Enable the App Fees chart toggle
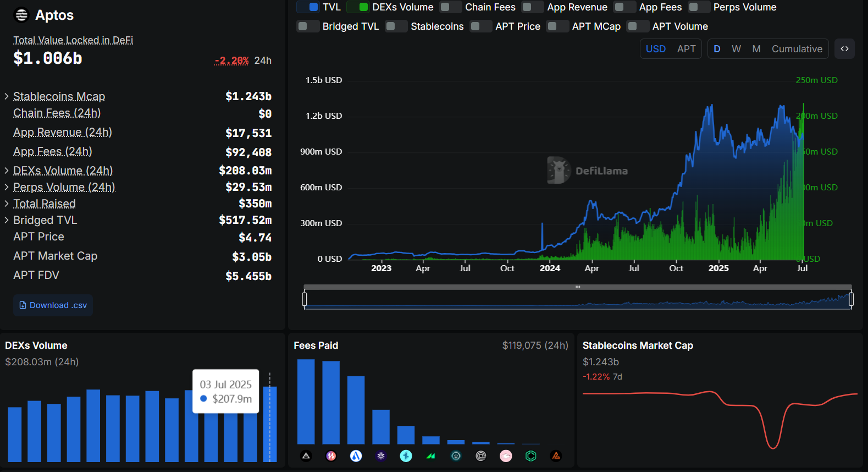Viewport: 868px width, 472px height. (624, 7)
